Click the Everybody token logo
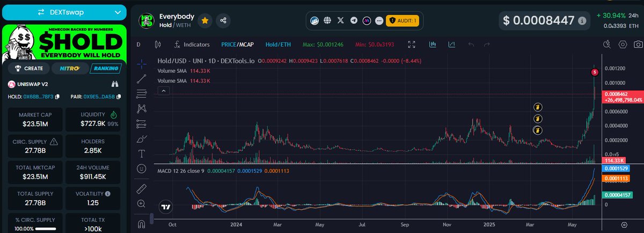This screenshot has height=233, width=644. point(147,20)
